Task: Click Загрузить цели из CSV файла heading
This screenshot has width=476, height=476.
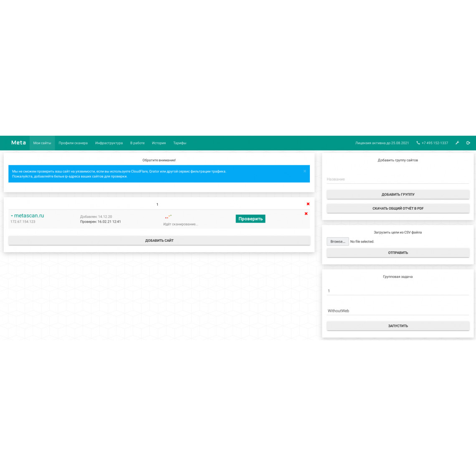Action: [398, 232]
